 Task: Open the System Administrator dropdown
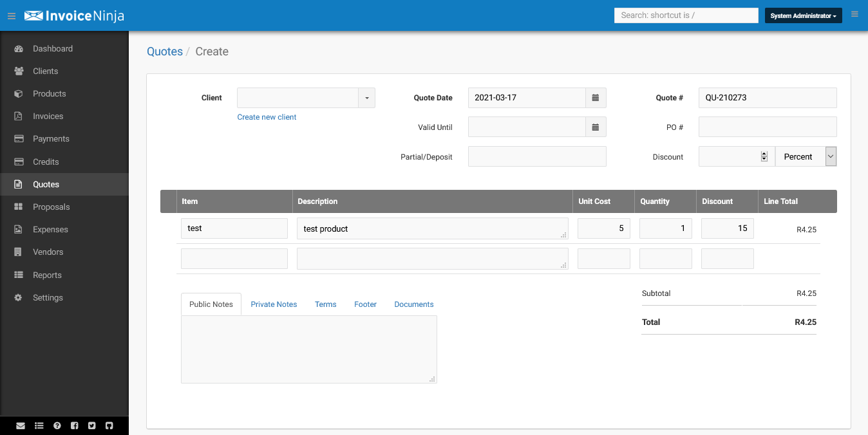[x=803, y=14]
